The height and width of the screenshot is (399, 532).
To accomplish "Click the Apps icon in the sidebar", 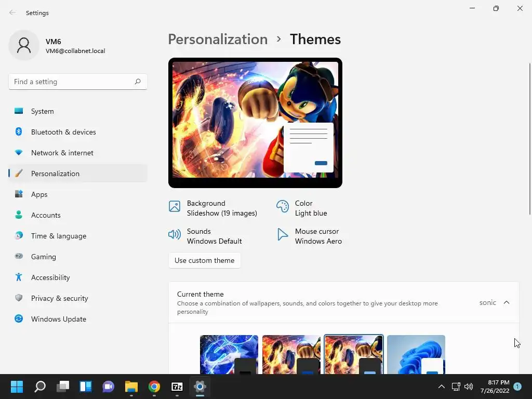I will (x=19, y=194).
